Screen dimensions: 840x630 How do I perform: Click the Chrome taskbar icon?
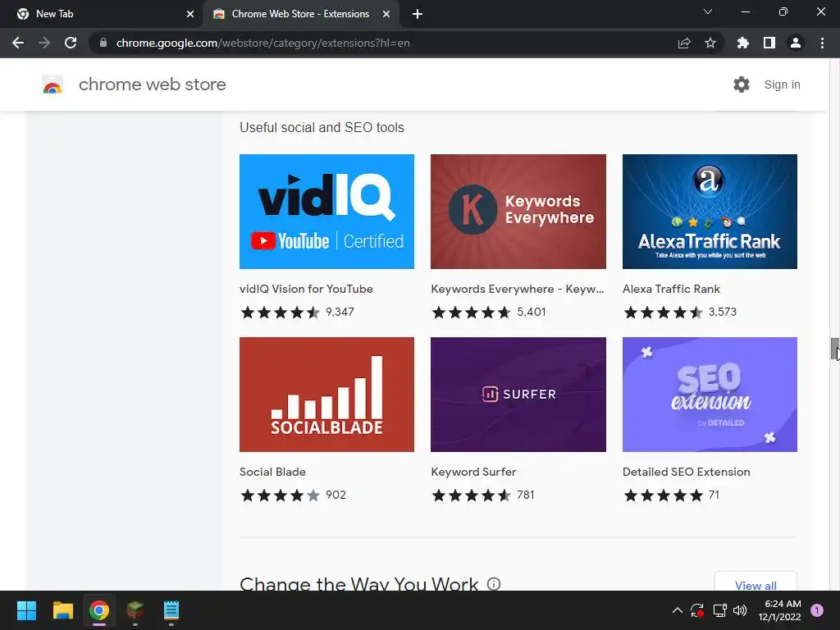[x=99, y=610]
